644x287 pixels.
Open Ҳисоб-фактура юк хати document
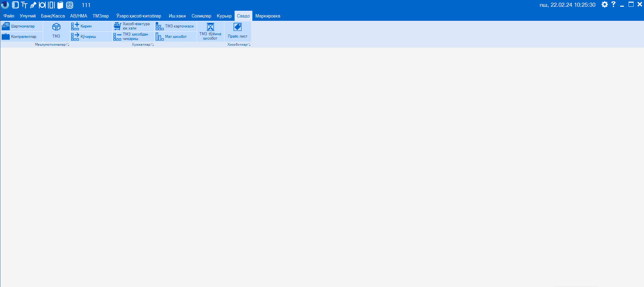(133, 26)
